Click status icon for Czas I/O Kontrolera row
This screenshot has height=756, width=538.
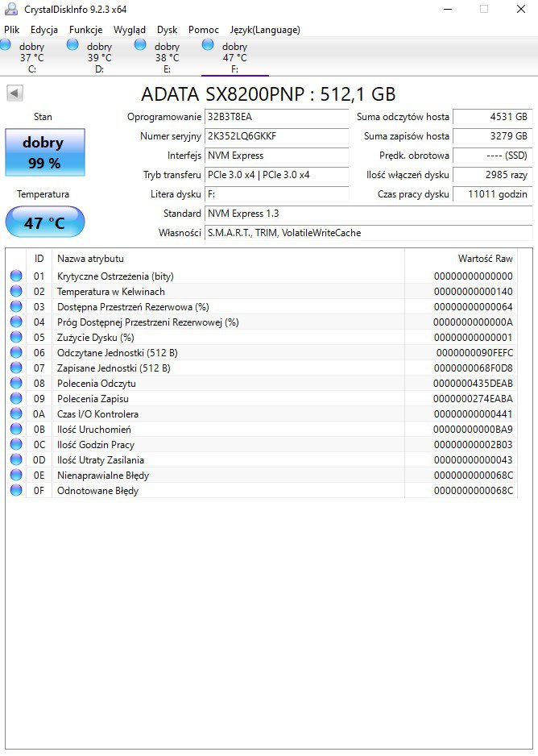click(16, 413)
